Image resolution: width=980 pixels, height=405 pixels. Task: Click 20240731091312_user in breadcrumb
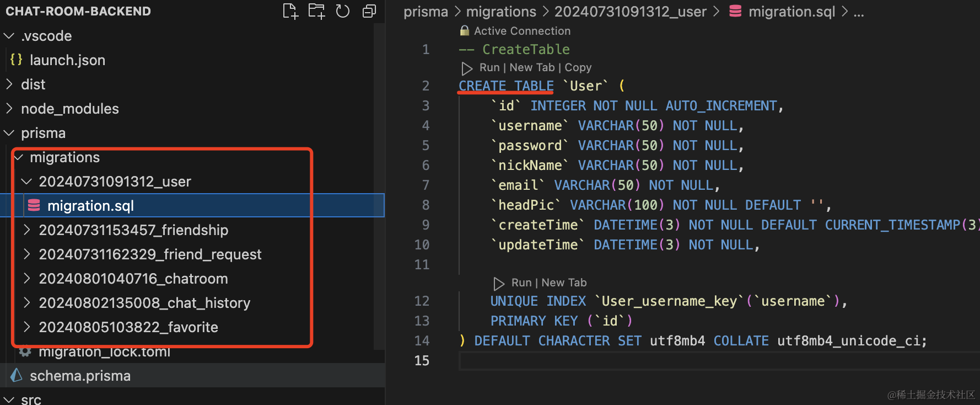point(630,12)
